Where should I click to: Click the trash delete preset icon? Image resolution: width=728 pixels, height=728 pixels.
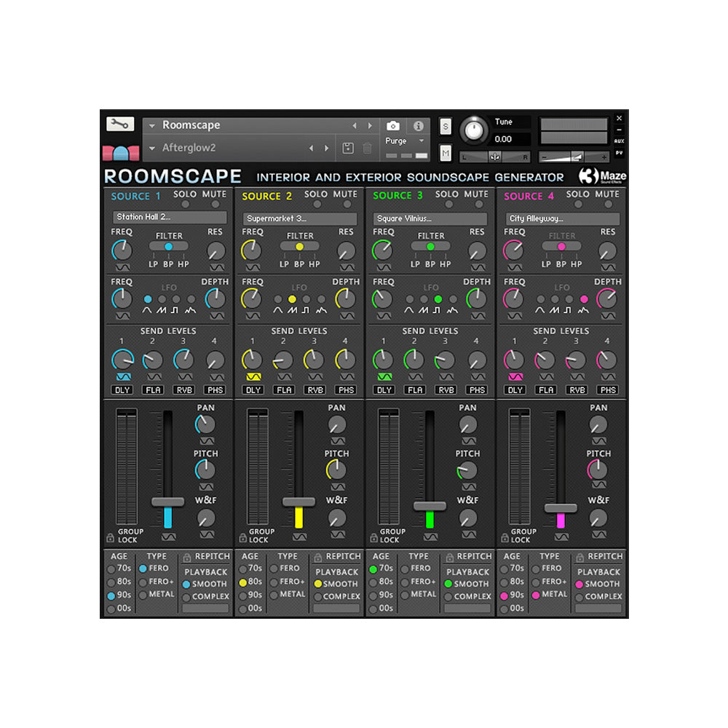368,149
